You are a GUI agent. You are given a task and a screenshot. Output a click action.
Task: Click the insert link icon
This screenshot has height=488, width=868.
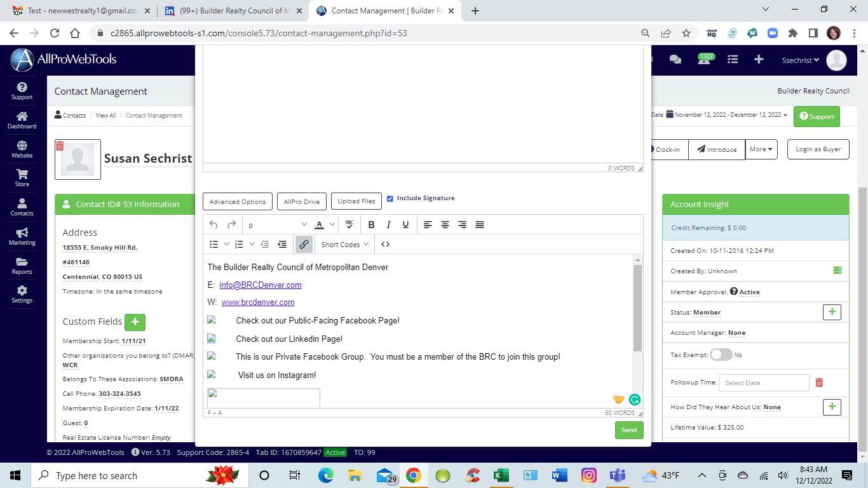[304, 244]
